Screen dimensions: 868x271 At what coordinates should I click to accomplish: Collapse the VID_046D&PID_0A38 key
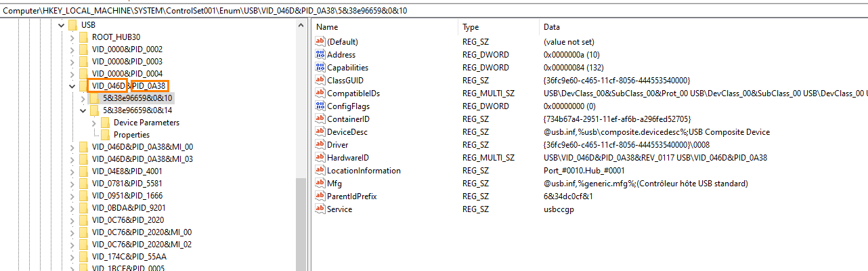72,86
